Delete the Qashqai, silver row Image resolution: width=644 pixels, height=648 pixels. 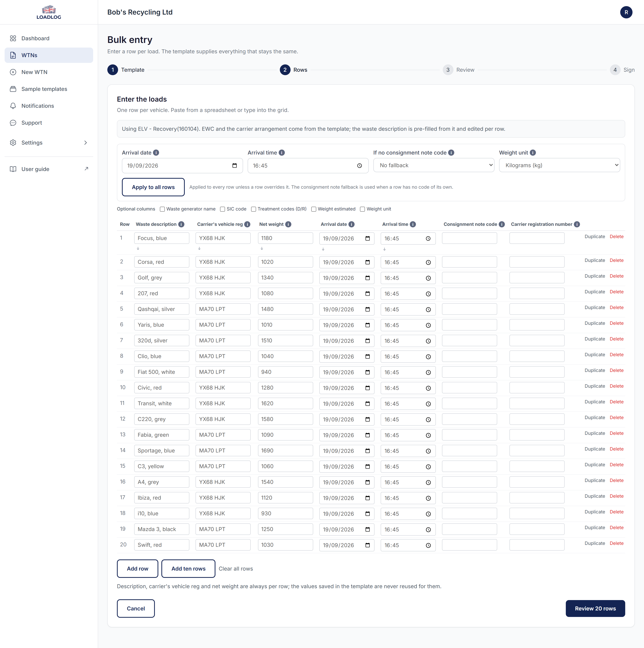tap(616, 308)
